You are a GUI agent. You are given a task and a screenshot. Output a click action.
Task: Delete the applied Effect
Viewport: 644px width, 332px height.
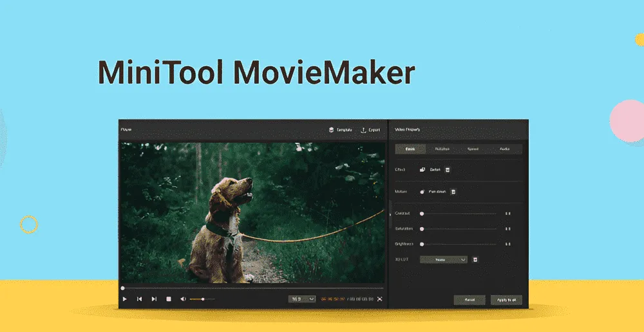click(448, 169)
